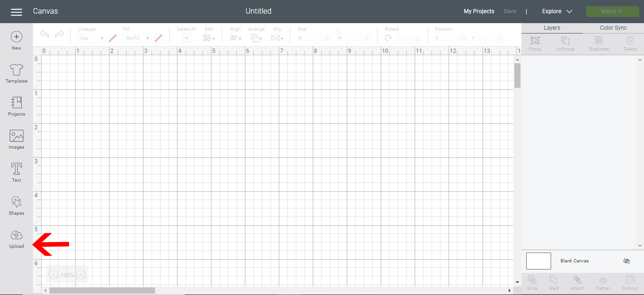Open the Templates panel
The height and width of the screenshot is (295, 644).
point(17,74)
